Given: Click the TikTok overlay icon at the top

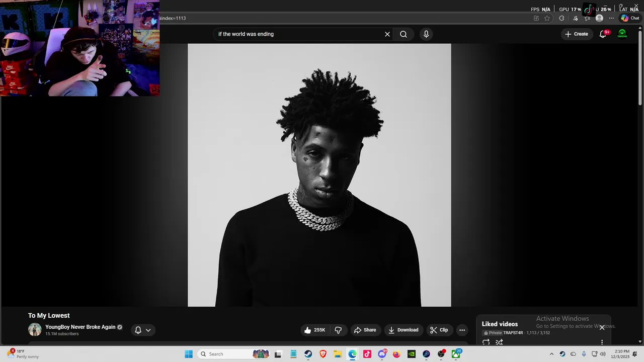Looking at the screenshot, I should click(x=589, y=9).
